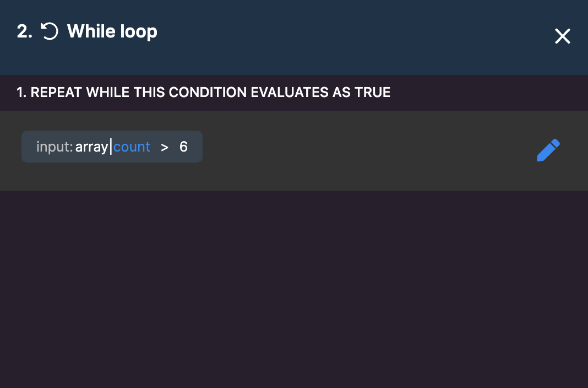Image resolution: width=588 pixels, height=388 pixels.
Task: Click the blue pencil edit icon
Action: point(548,150)
